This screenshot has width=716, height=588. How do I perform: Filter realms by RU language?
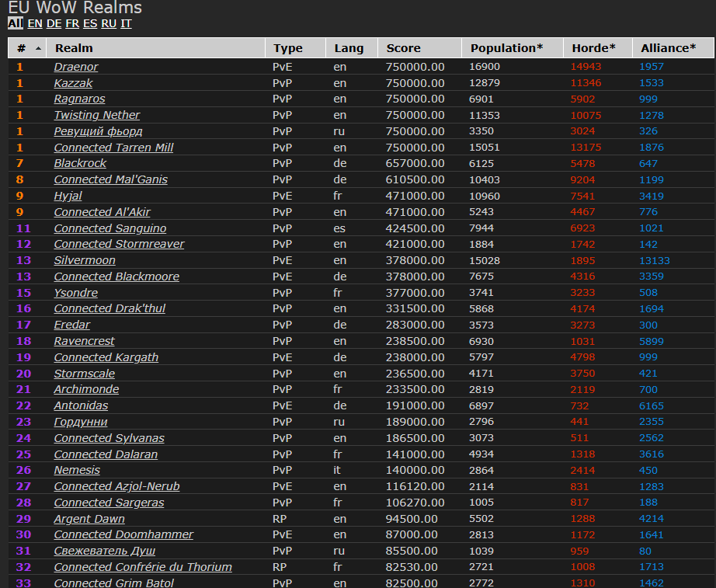(x=109, y=23)
